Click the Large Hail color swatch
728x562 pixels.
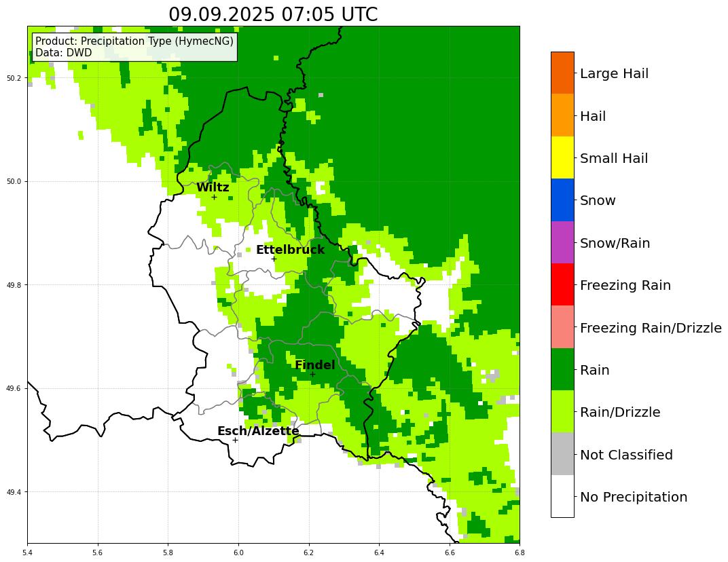click(x=562, y=73)
